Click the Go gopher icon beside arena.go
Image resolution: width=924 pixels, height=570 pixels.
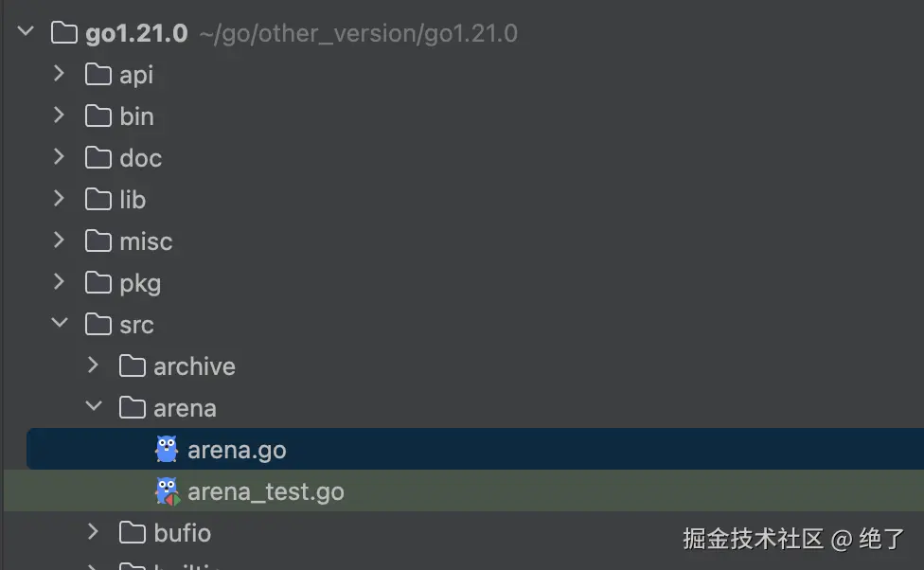pyautogui.click(x=167, y=450)
